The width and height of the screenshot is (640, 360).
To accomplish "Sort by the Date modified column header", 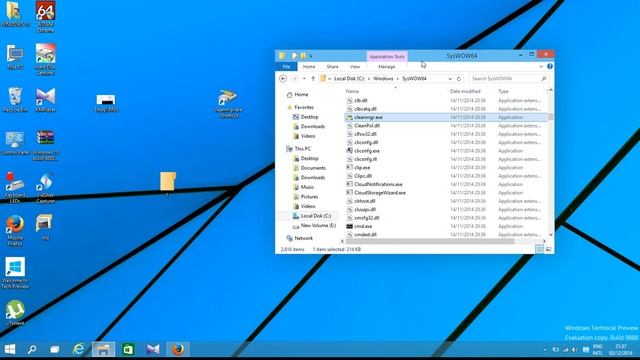I will click(465, 91).
